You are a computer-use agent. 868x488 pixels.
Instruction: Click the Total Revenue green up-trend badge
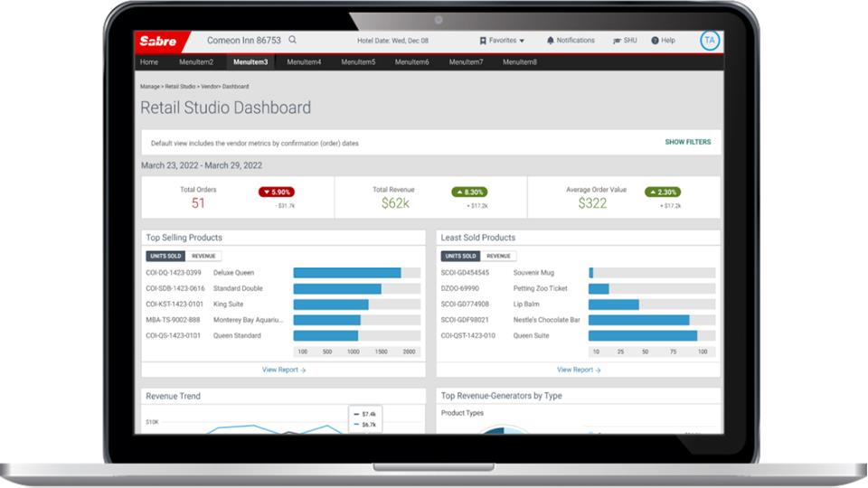tap(469, 192)
